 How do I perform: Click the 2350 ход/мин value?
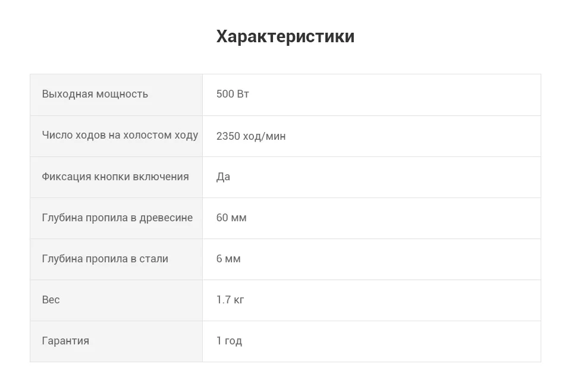[251, 136]
